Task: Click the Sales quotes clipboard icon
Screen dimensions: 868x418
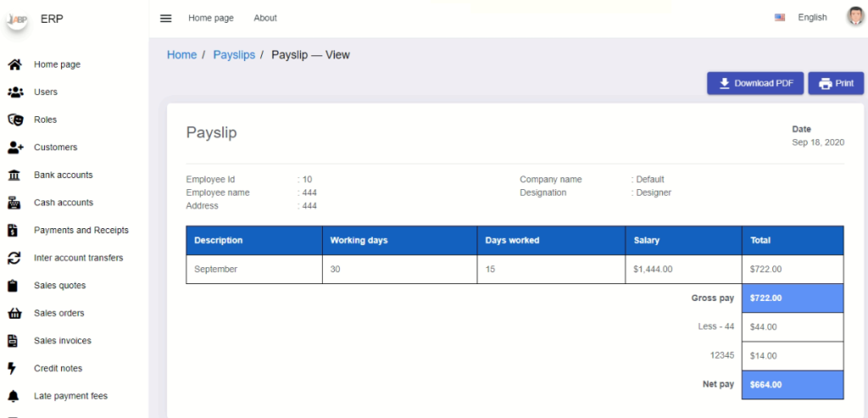Action: coord(14,286)
